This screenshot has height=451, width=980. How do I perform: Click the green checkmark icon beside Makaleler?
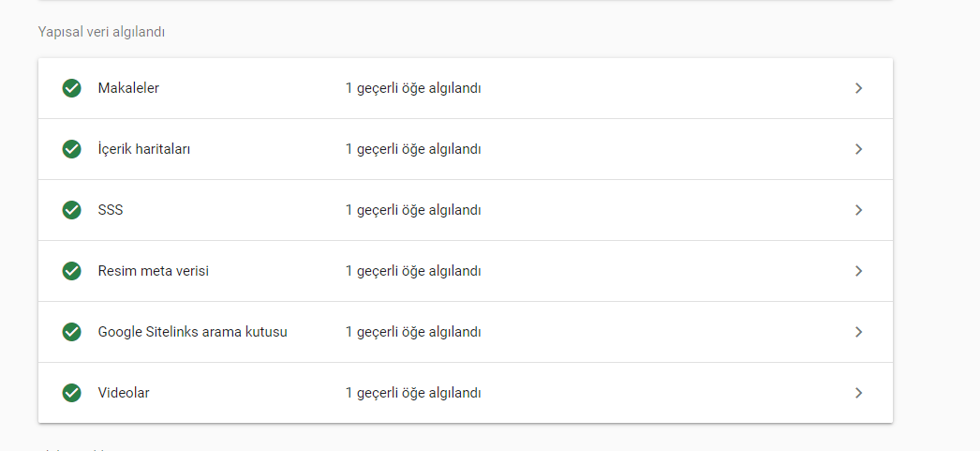[72, 88]
